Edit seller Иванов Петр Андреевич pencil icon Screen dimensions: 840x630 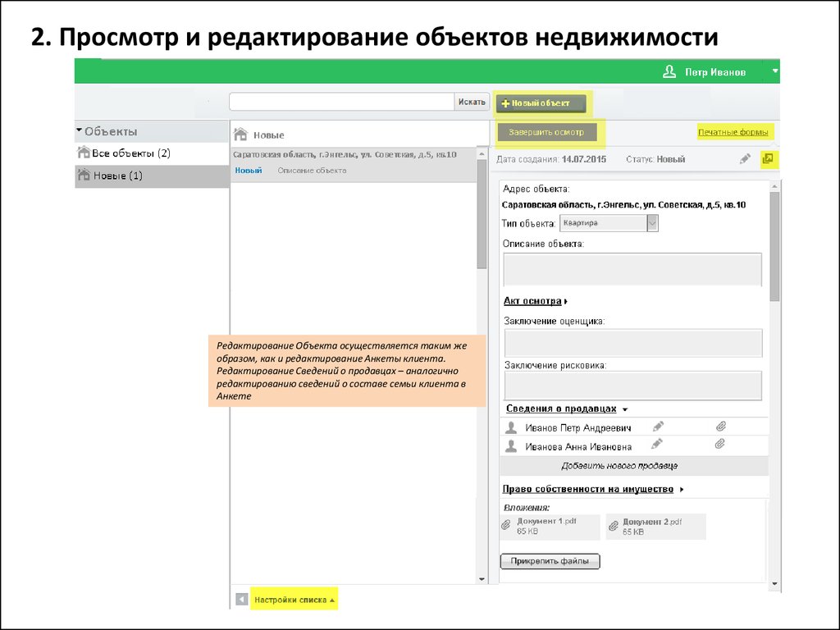tap(657, 427)
